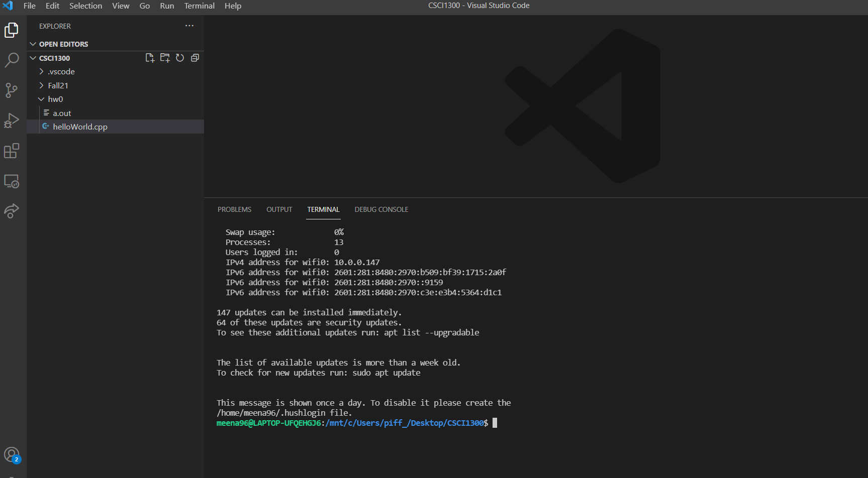Switch to the Output panel tab

[x=279, y=209]
